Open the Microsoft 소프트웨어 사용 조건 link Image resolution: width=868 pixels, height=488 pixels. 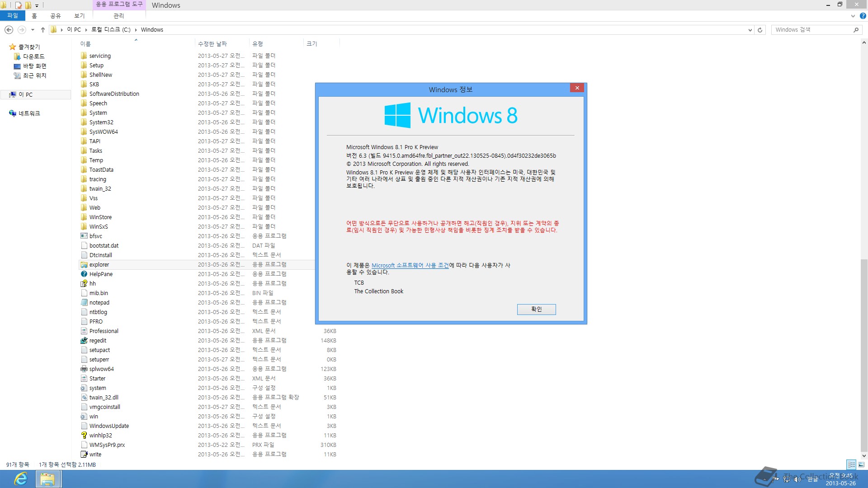click(410, 266)
